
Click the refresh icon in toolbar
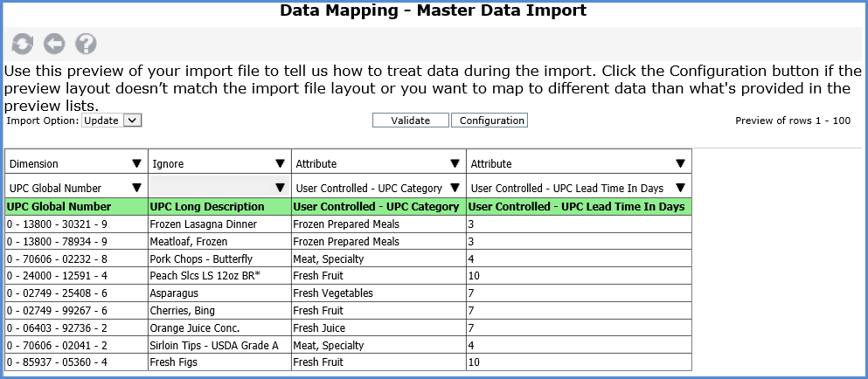tap(22, 44)
